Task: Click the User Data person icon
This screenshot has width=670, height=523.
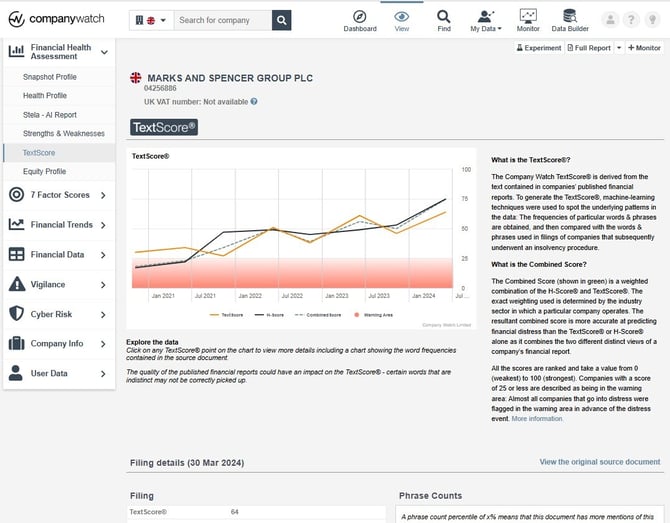Action: (16, 373)
